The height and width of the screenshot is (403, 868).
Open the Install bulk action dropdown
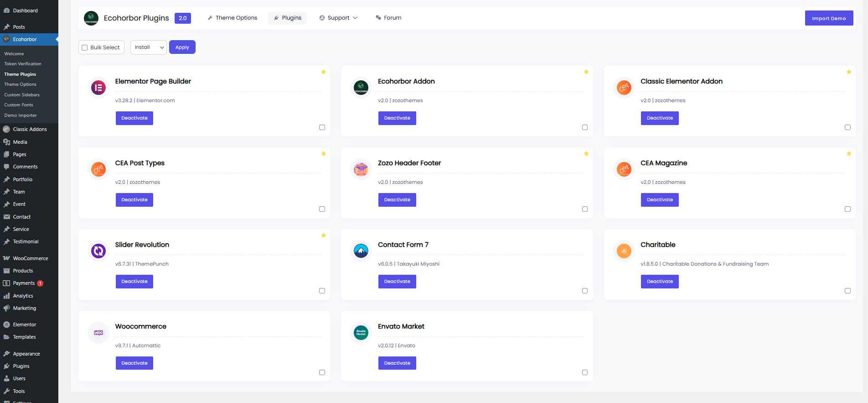[x=149, y=47]
